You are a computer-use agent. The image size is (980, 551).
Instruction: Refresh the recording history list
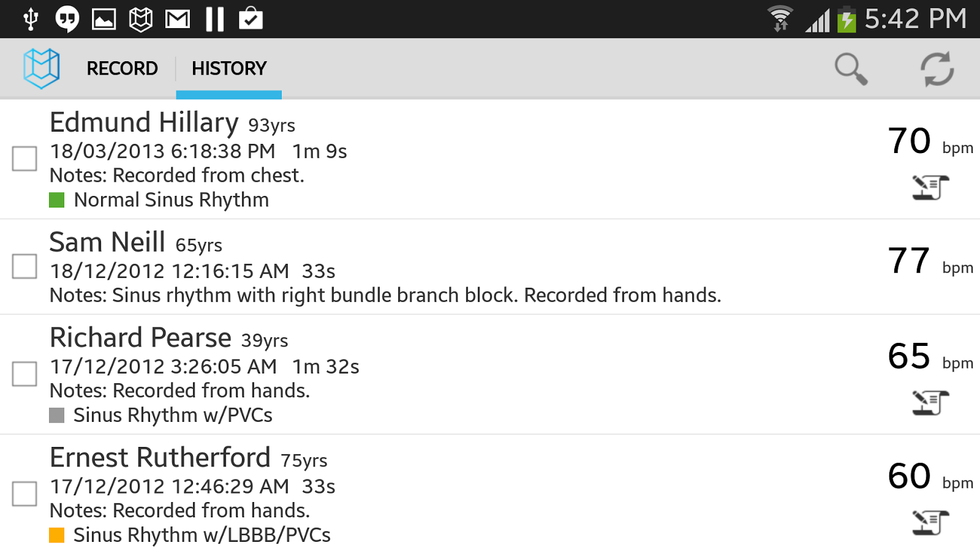tap(936, 69)
